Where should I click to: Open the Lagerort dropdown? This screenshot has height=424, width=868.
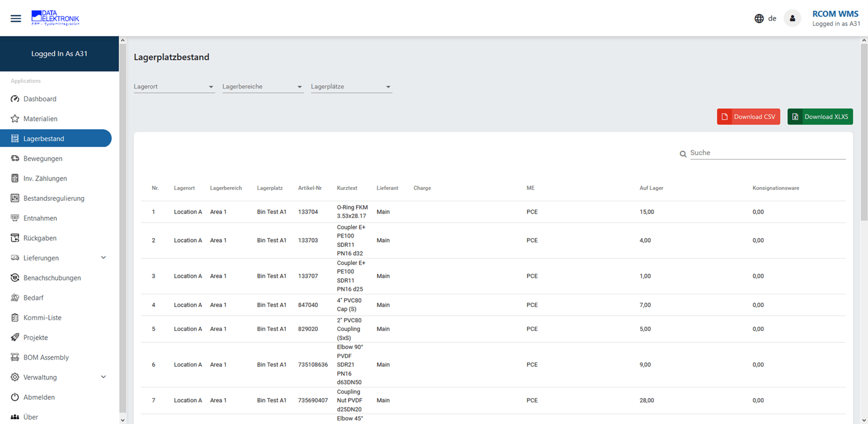coord(174,87)
